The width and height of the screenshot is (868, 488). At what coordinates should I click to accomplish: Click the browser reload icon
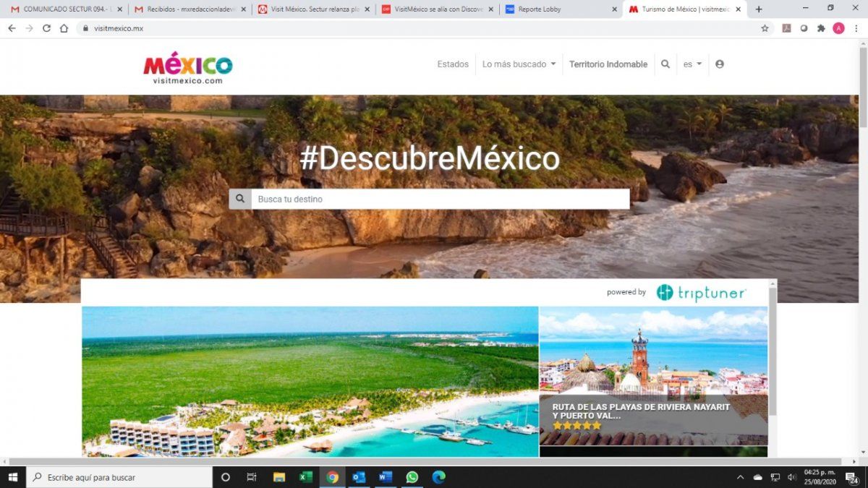[46, 28]
